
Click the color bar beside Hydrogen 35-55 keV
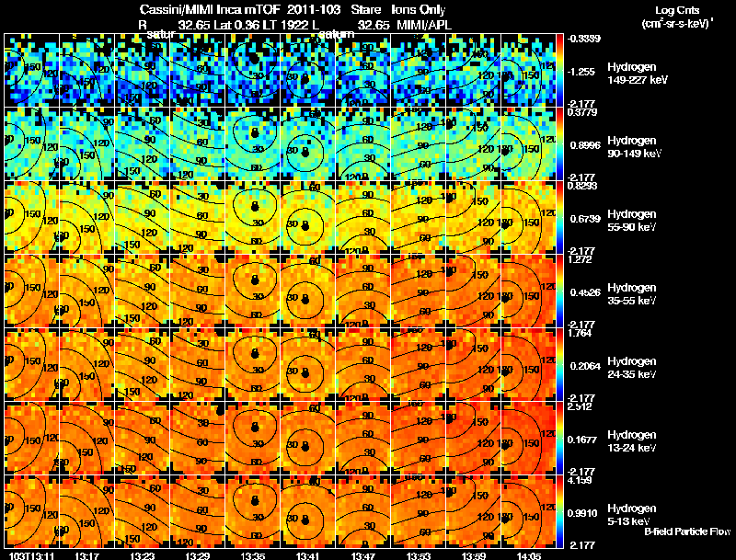559,291
